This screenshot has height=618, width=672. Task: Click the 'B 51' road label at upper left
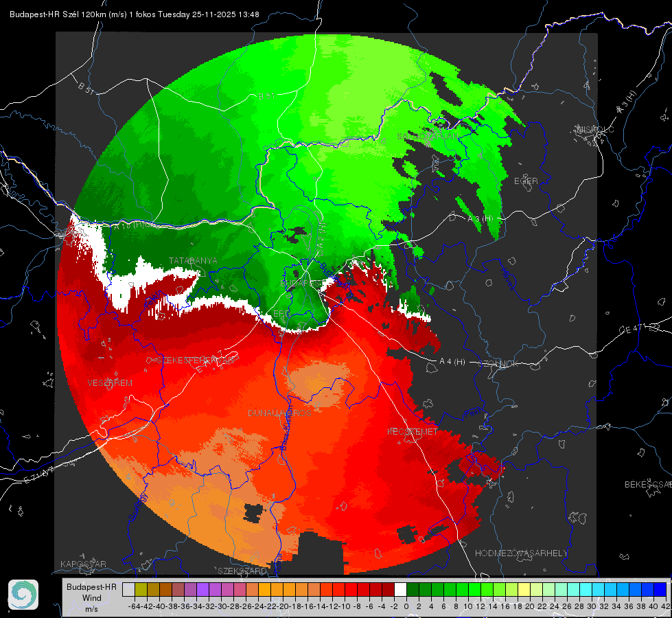tap(86, 87)
